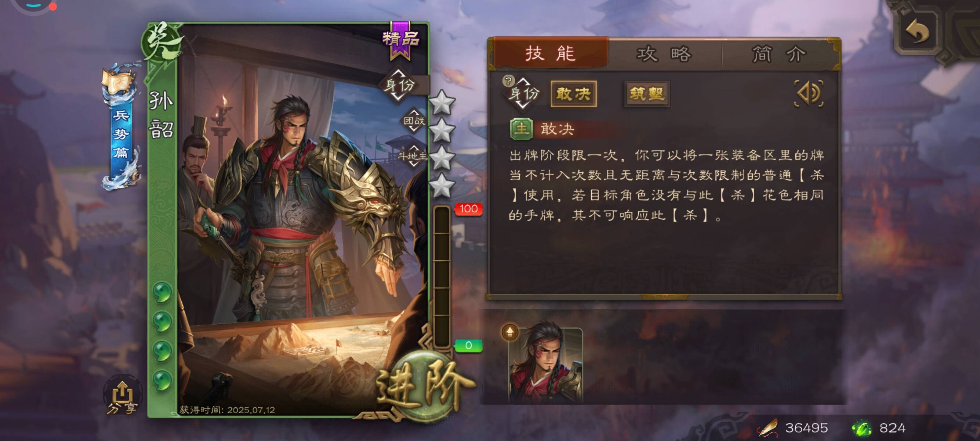Click the question mark help icon
This screenshot has height=441, width=980.
tap(508, 81)
